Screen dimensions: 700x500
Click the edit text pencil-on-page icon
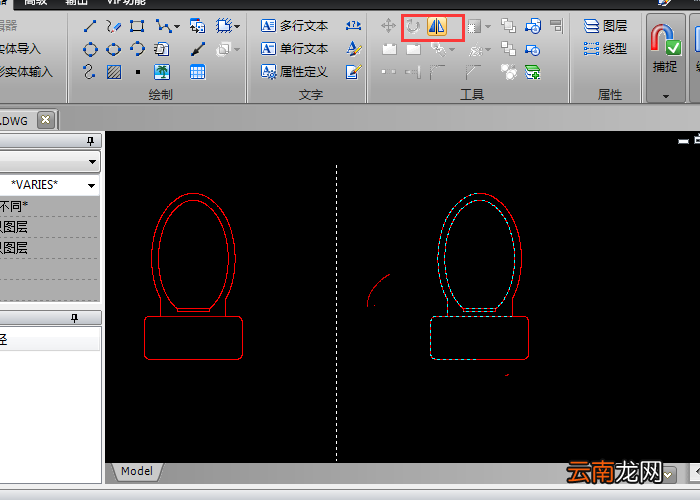point(354,71)
